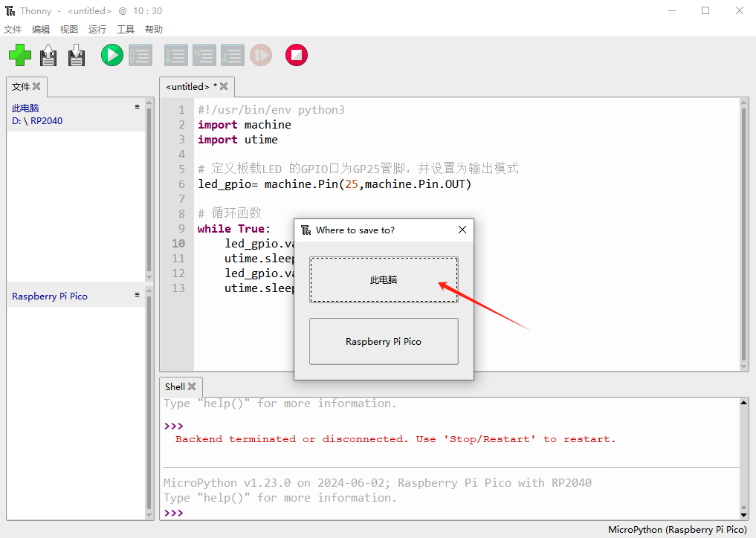Image resolution: width=756 pixels, height=538 pixels.
Task: Open the 工具 menu
Action: [126, 30]
